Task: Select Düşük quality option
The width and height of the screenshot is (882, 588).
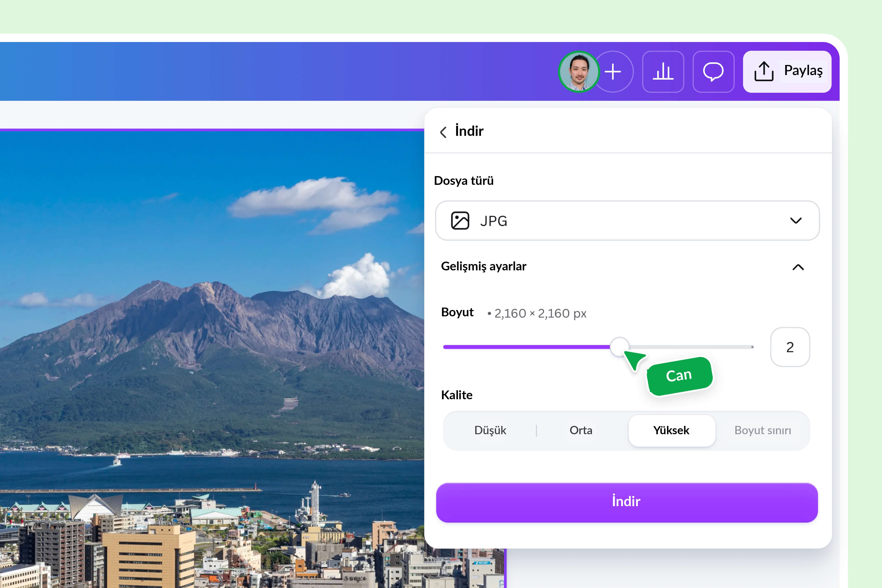Action: tap(490, 430)
